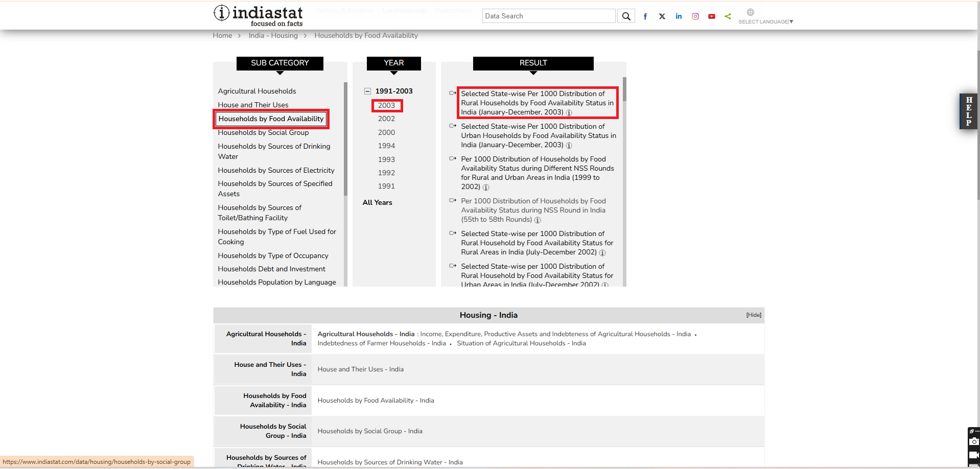The image size is (980, 469).
Task: Click info icon beside Rural Households 2003 result
Action: tap(569, 113)
